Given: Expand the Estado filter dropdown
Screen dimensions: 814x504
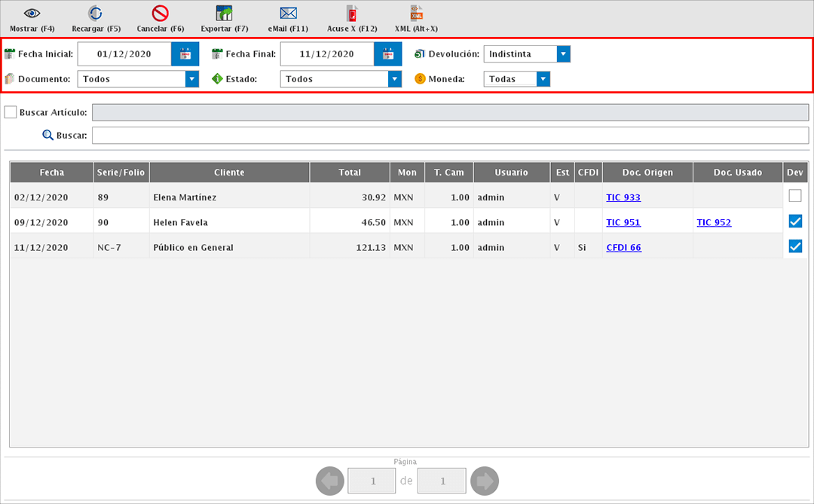Looking at the screenshot, I should [394, 79].
